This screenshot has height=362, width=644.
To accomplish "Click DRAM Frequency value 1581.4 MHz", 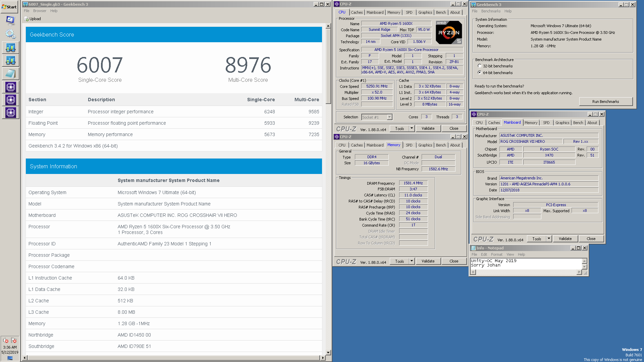I will click(413, 183).
